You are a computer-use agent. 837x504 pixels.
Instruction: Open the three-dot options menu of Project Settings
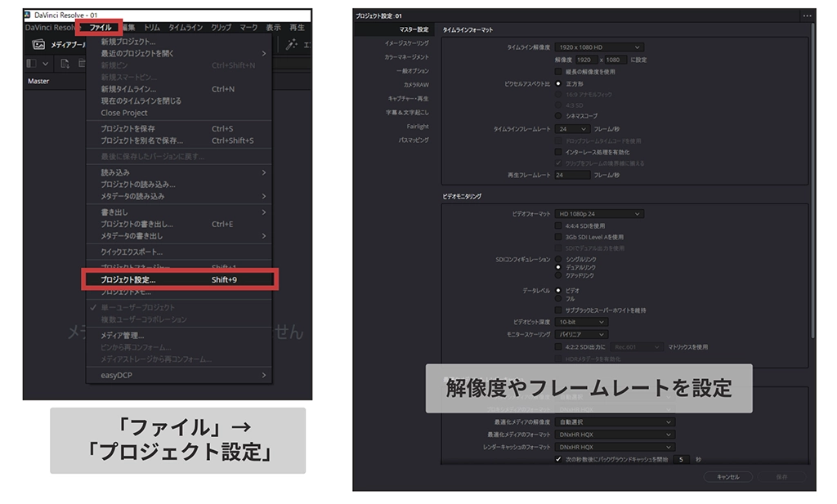pyautogui.click(x=807, y=16)
